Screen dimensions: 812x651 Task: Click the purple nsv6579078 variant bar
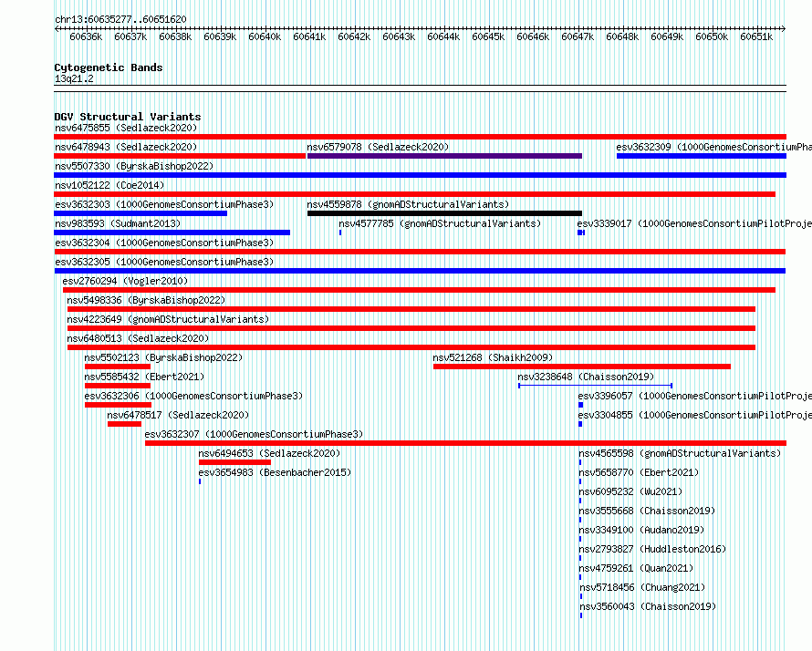coord(444,156)
